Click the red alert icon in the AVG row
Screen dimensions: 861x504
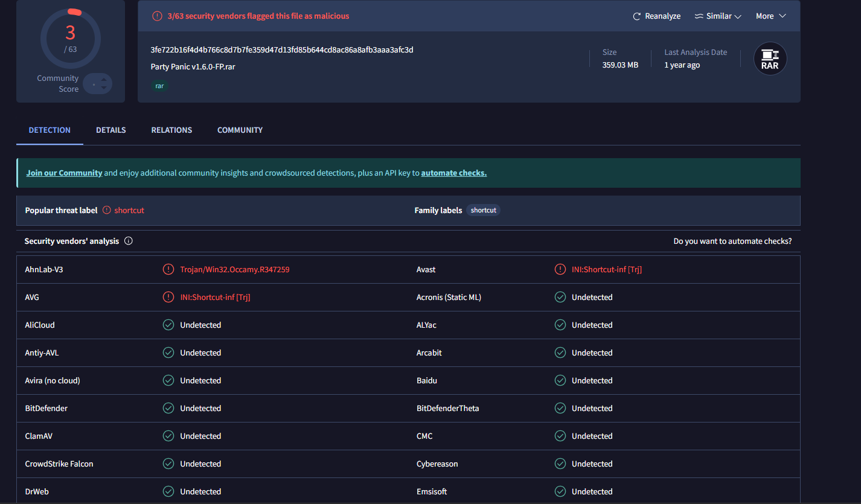click(168, 297)
